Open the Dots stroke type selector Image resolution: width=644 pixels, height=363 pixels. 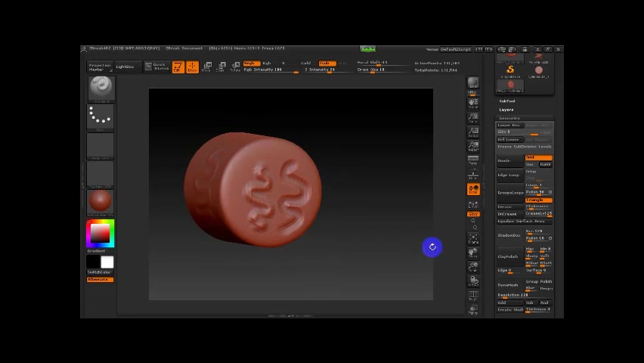click(x=101, y=117)
